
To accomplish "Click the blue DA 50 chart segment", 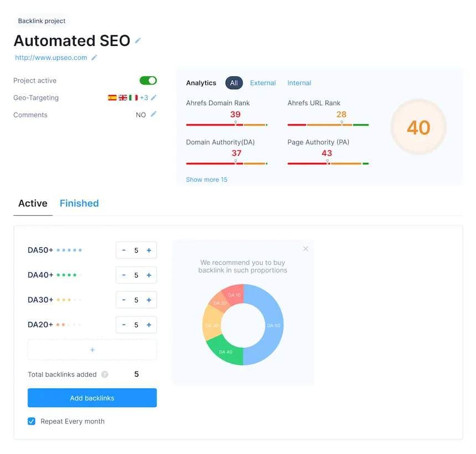I will tap(272, 325).
